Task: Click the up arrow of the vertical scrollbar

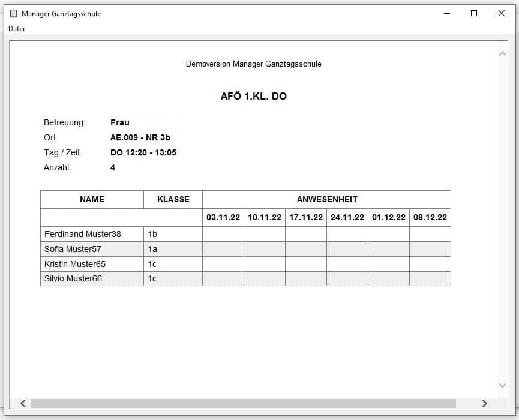Action: click(503, 53)
